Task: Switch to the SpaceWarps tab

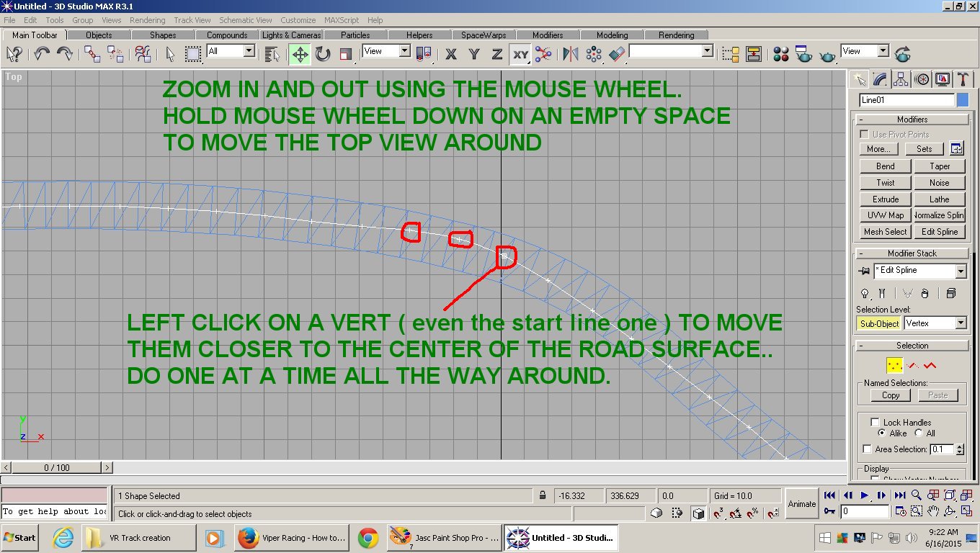Action: [x=484, y=35]
